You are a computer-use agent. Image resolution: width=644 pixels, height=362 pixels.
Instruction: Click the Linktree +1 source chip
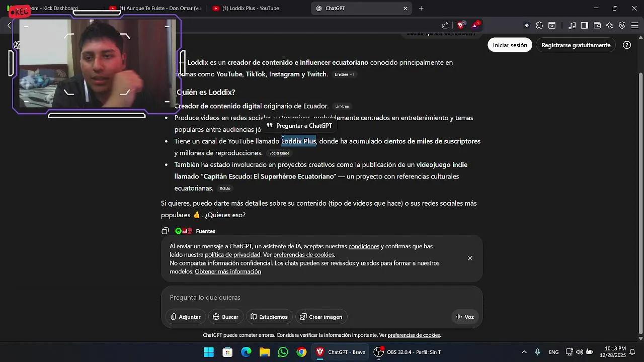point(344,74)
